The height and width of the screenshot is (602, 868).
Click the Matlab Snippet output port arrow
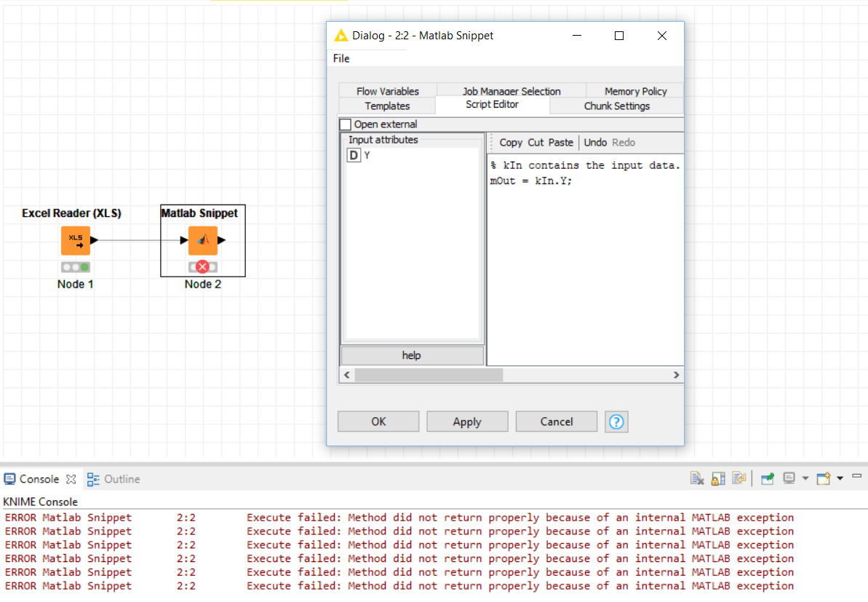pyautogui.click(x=221, y=240)
